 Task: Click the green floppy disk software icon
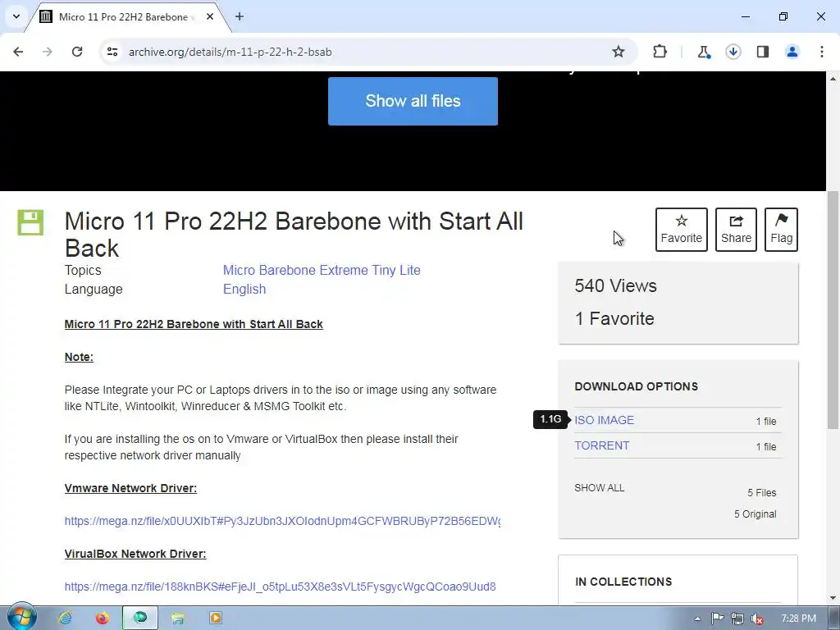[x=30, y=223]
